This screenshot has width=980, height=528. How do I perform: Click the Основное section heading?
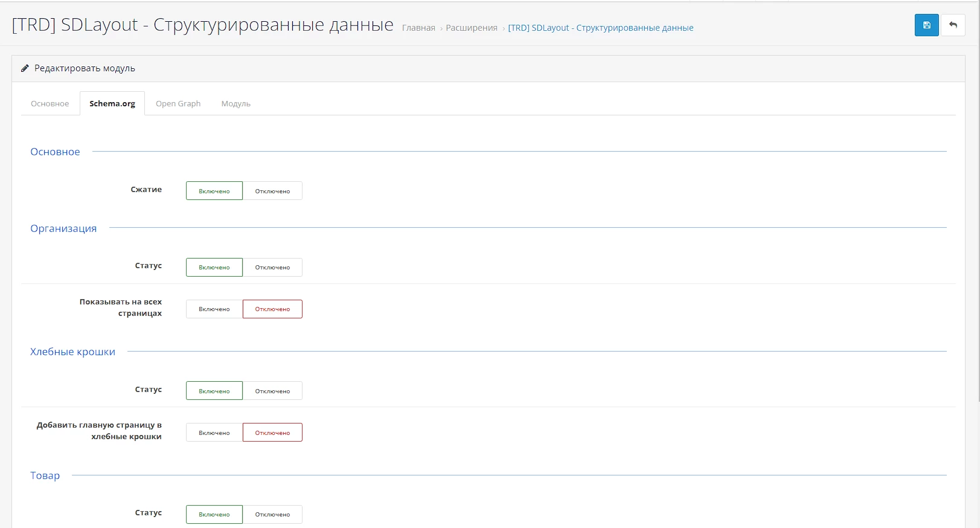tap(55, 152)
